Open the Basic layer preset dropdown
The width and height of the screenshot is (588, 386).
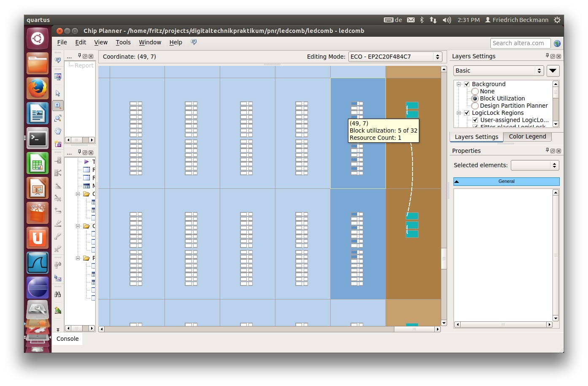[499, 71]
